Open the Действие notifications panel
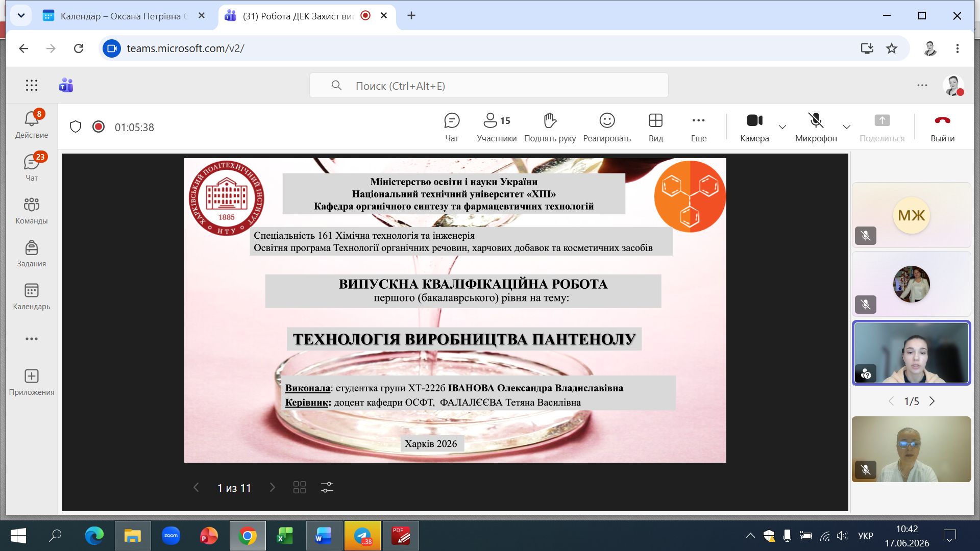 tap(32, 124)
